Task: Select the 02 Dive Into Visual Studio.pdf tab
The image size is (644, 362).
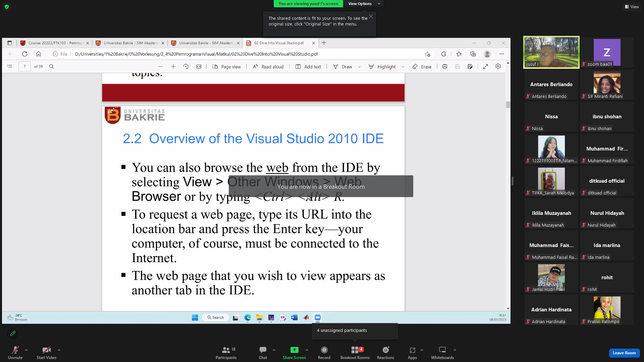Action: coord(280,43)
